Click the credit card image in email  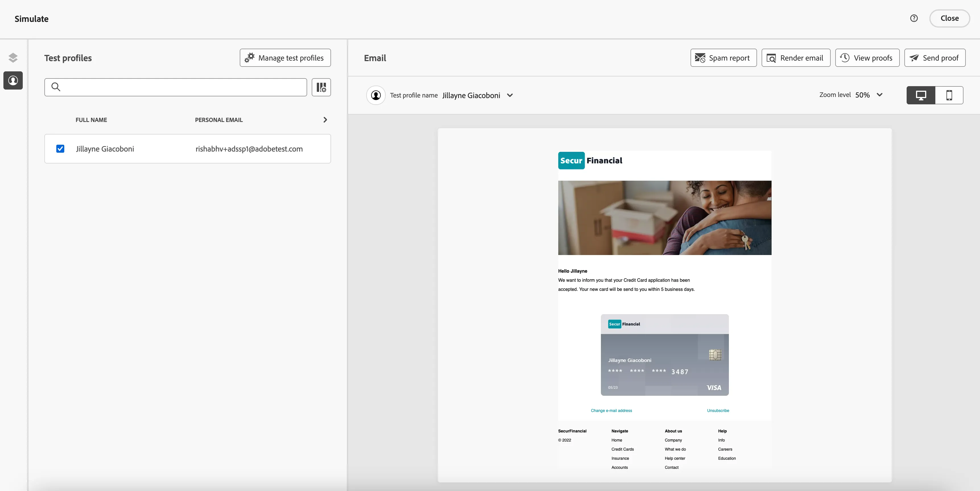pos(664,355)
